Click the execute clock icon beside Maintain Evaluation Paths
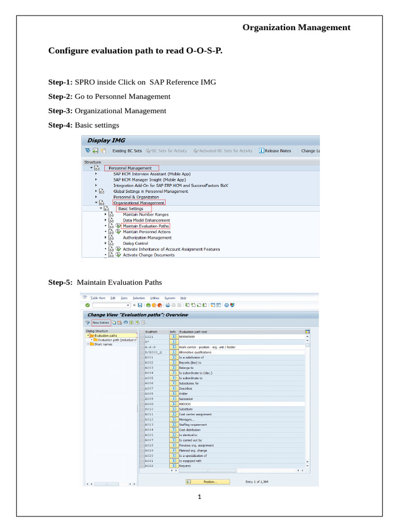Image resolution: width=399 pixels, height=532 pixels. click(118, 225)
